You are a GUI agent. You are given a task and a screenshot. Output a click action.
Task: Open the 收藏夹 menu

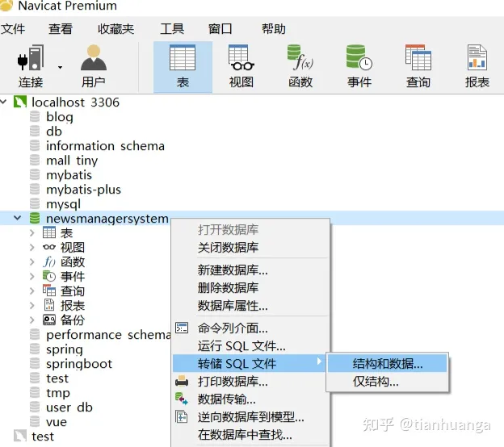click(115, 29)
